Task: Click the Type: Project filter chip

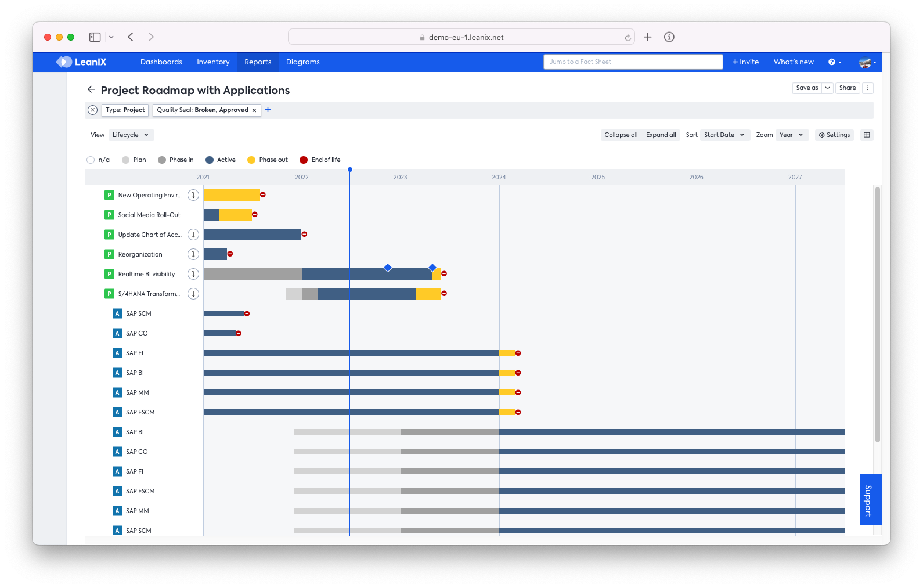Action: 125,110
